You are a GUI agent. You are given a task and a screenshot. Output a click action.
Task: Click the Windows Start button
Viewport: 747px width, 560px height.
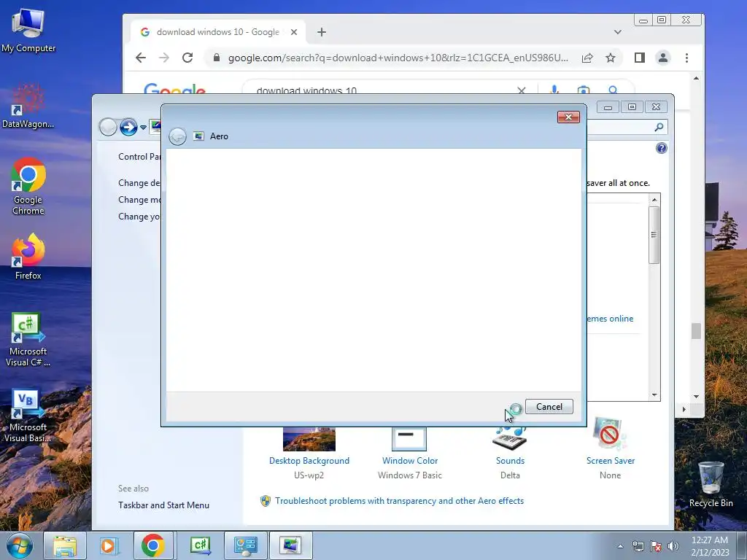[20, 545]
